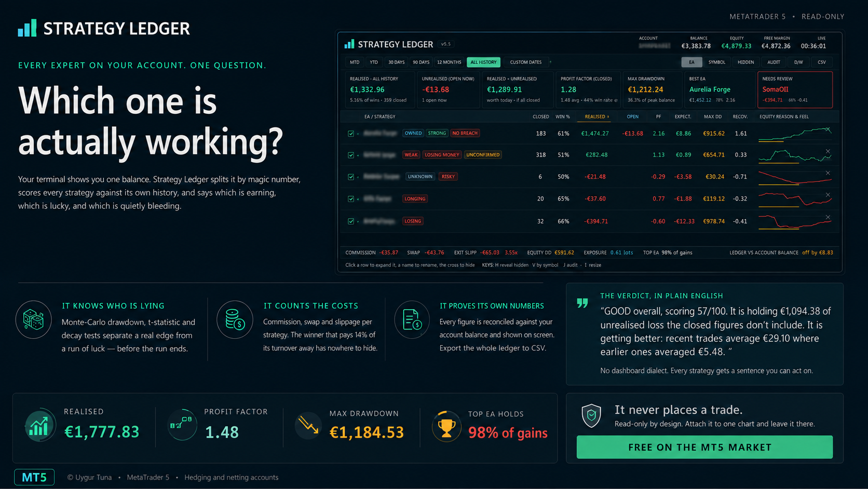Click the rising chart icon next to Realised €1,777.83

tap(40, 426)
